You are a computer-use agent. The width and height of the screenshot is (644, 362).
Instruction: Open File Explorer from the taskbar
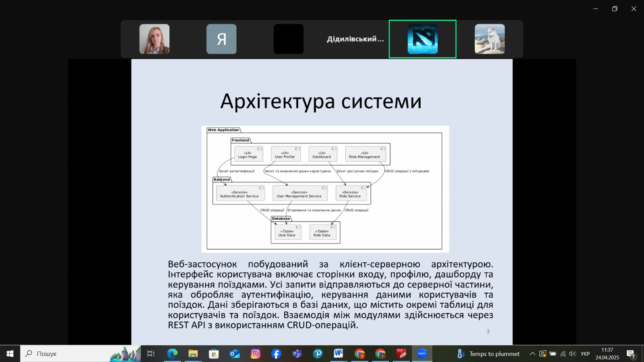pyautogui.click(x=193, y=354)
